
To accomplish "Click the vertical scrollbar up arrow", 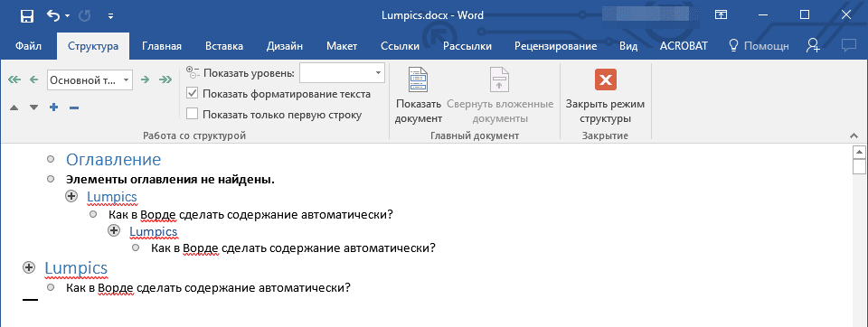I will 859,152.
